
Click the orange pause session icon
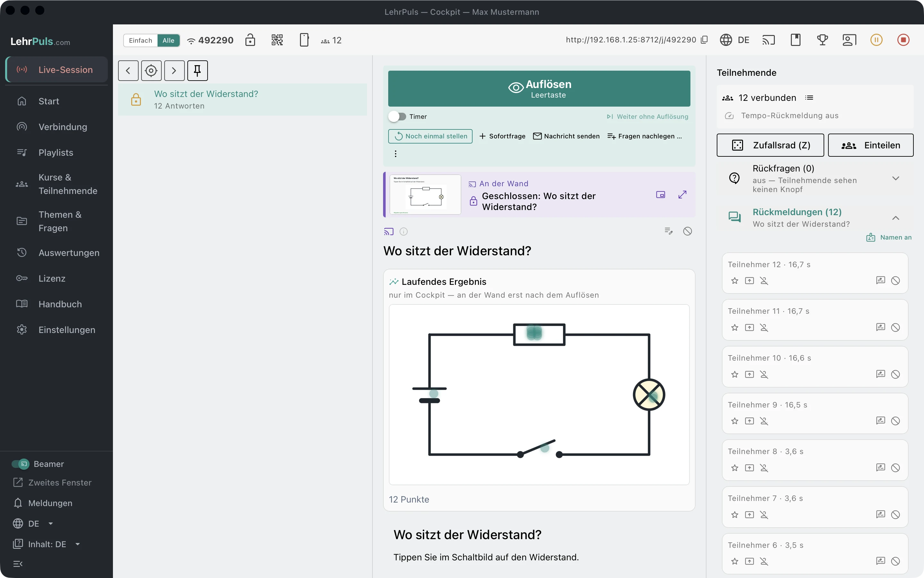pos(876,40)
